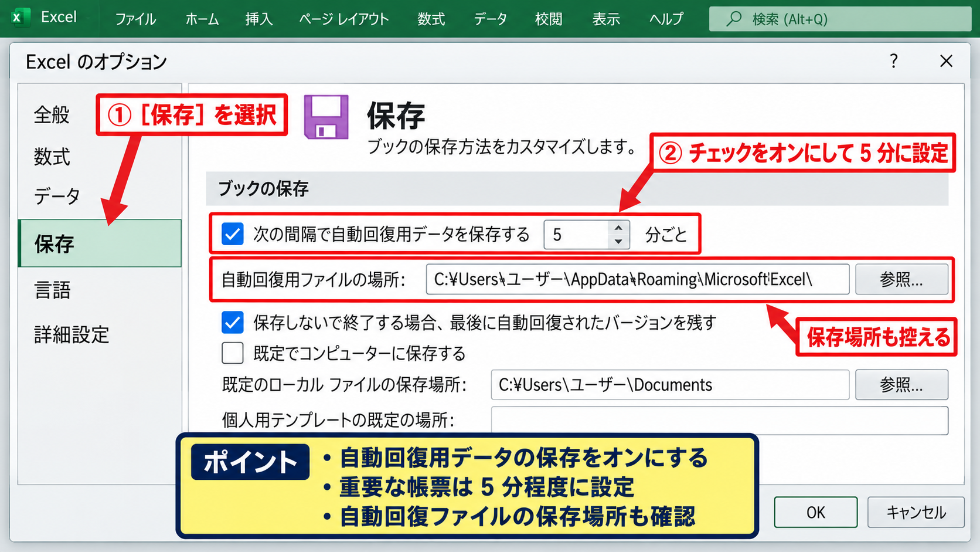Image resolution: width=980 pixels, height=552 pixels.
Task: Confirm settings with the OK button
Action: tap(815, 512)
